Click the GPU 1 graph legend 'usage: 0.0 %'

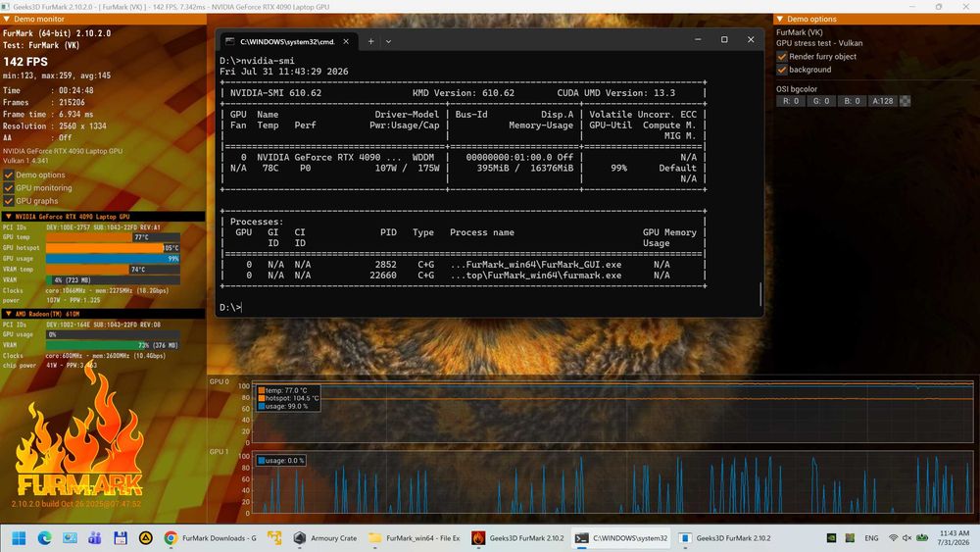click(x=281, y=460)
